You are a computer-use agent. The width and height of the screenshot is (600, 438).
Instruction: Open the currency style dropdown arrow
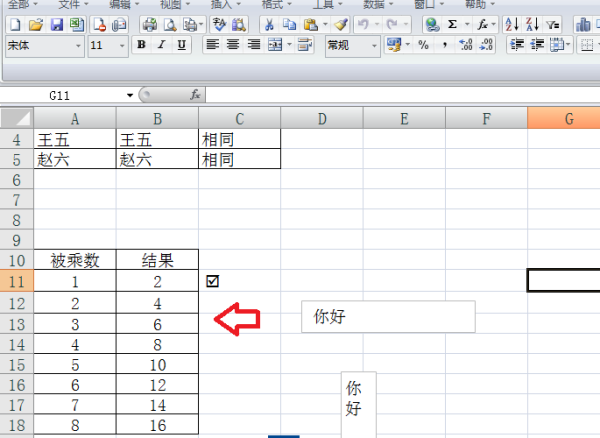coord(408,46)
